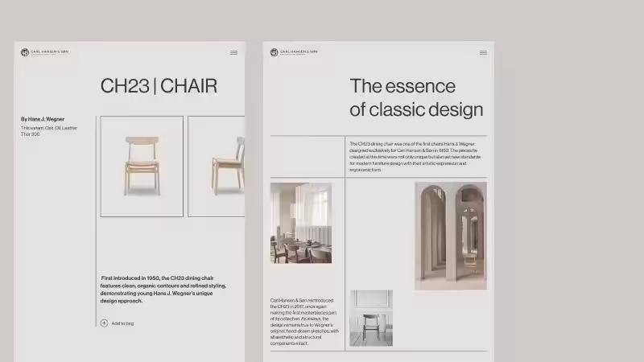
Task: Click the circled plus icon beside Add to bag
Action: [104, 323]
